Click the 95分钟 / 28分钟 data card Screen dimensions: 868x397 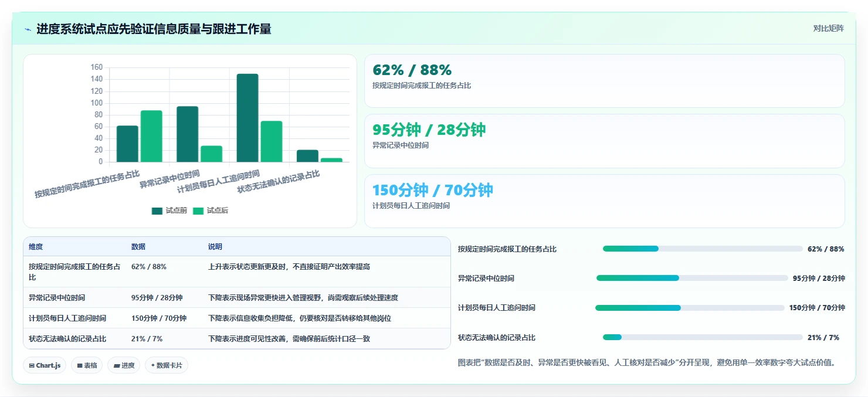click(604, 141)
